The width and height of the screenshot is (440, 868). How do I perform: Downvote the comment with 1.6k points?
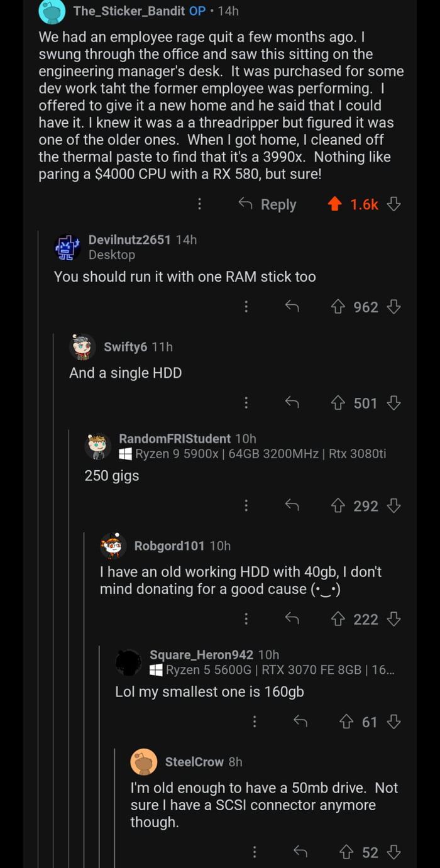[x=394, y=204]
